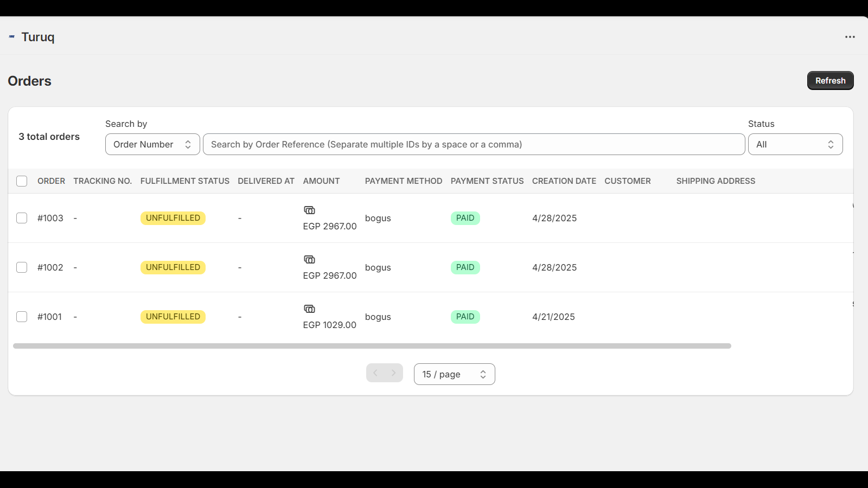Open order #1001 details
This screenshot has width=868, height=488.
50,317
